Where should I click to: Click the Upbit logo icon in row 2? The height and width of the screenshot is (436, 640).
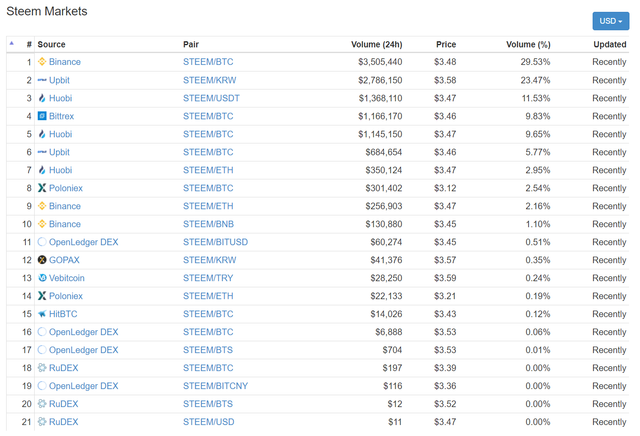click(x=42, y=80)
